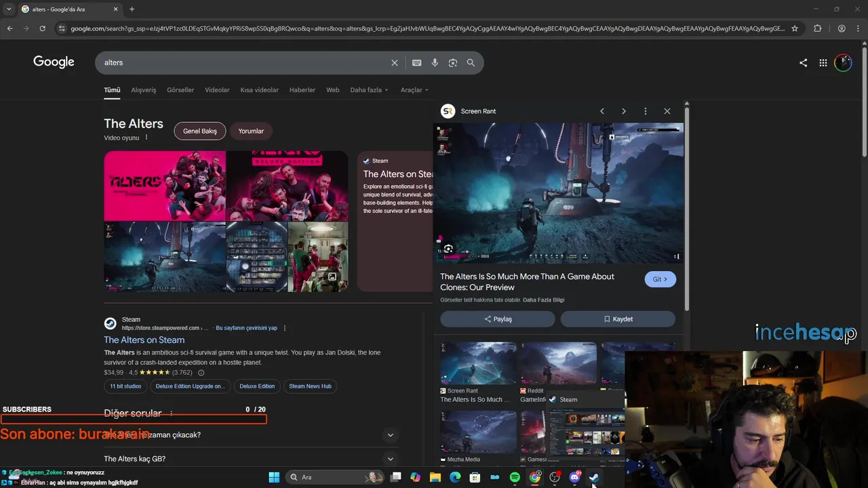The height and width of the screenshot is (488, 868).
Task: Switch to the Videolar tab
Action: [x=217, y=90]
